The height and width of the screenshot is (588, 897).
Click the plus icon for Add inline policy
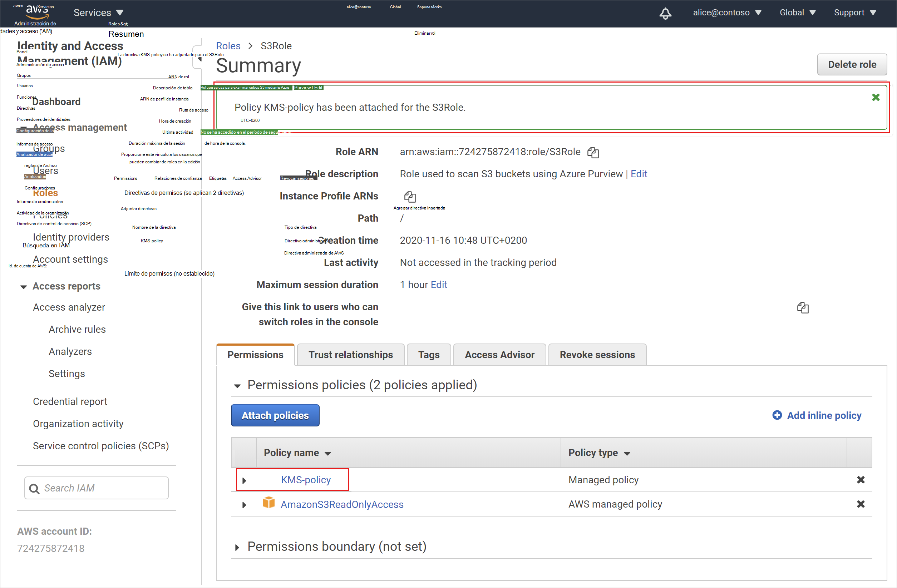pos(777,415)
